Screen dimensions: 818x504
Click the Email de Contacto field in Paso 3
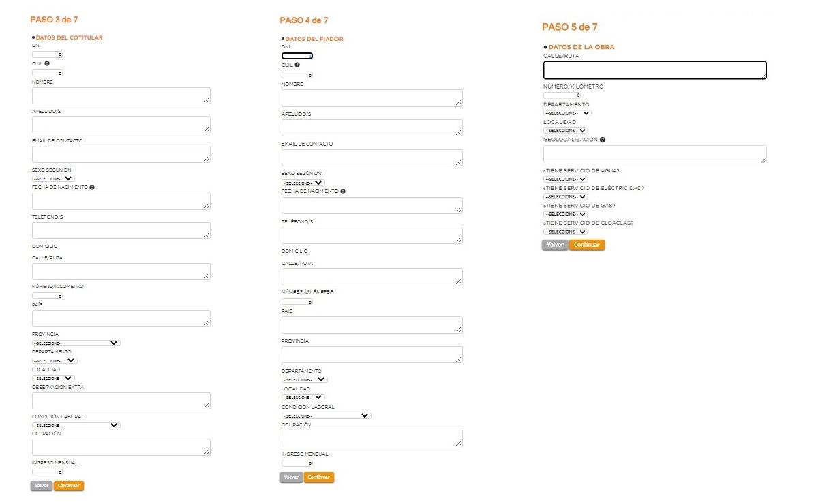click(x=121, y=154)
